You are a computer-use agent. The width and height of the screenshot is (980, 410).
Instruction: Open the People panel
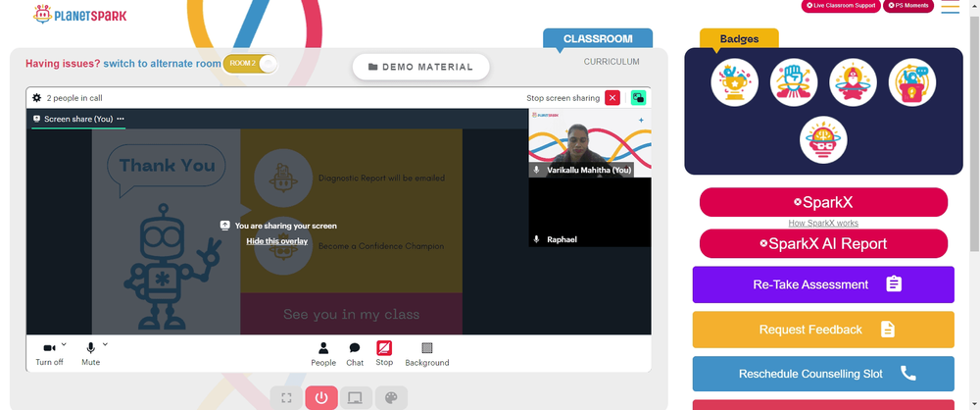[x=323, y=354]
